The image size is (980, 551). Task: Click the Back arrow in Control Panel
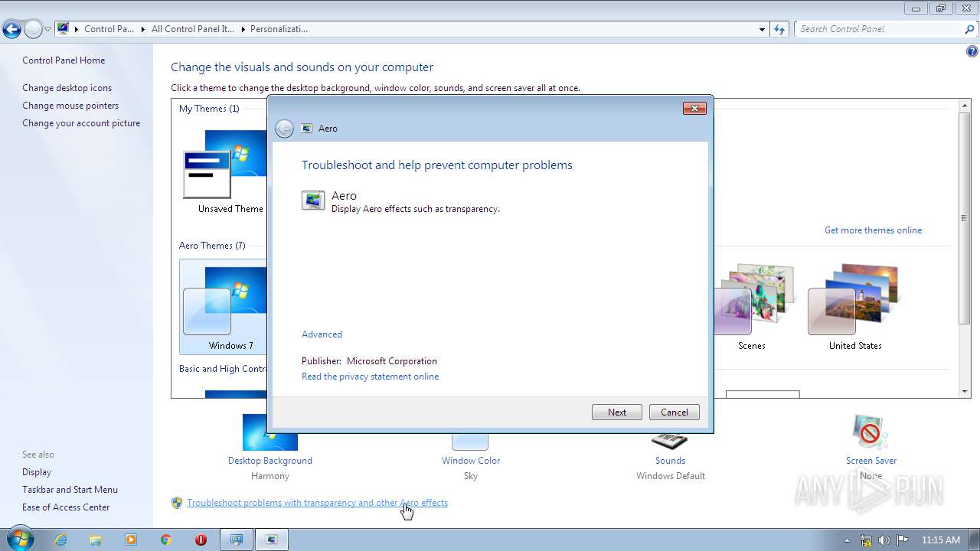click(11, 30)
